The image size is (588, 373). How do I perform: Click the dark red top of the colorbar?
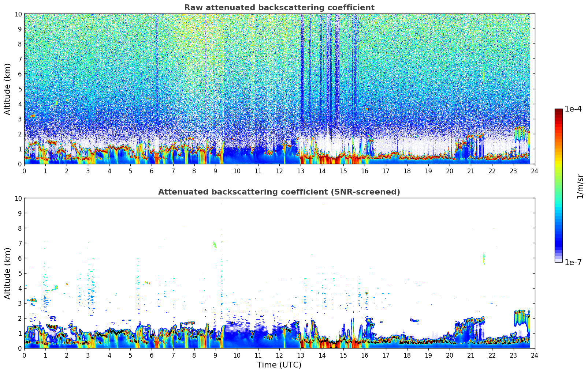point(558,111)
